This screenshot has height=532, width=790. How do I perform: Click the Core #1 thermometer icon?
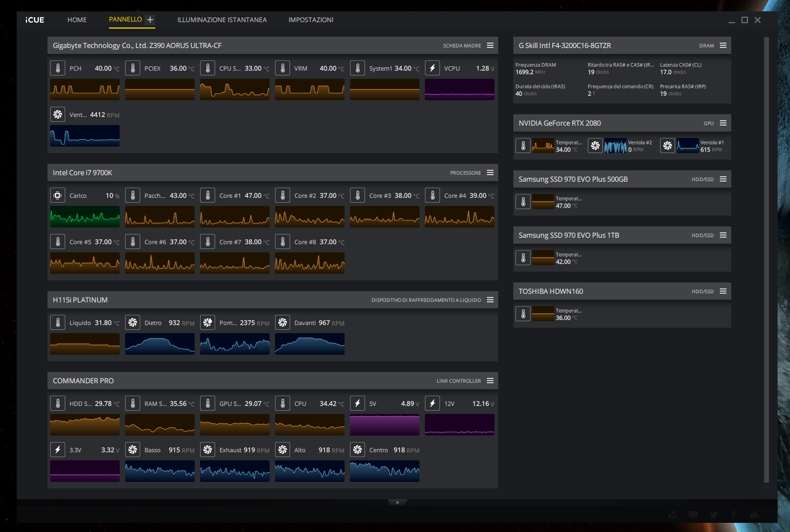tap(208, 195)
